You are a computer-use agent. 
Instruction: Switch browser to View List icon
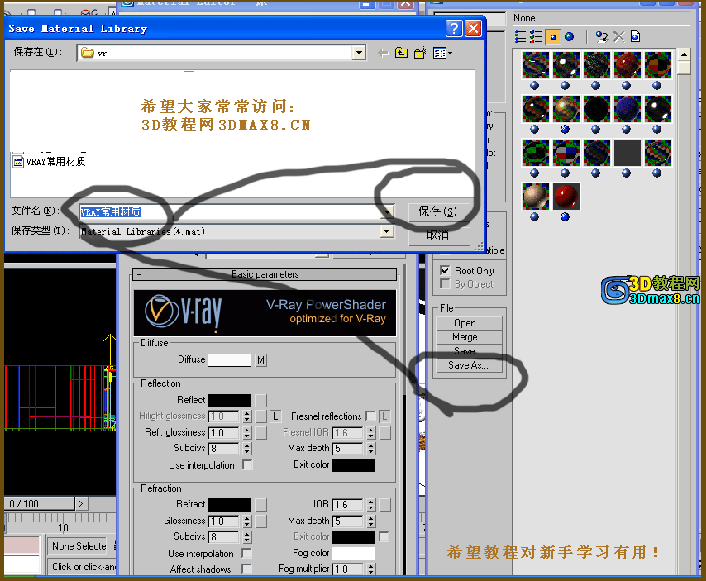[x=520, y=37]
